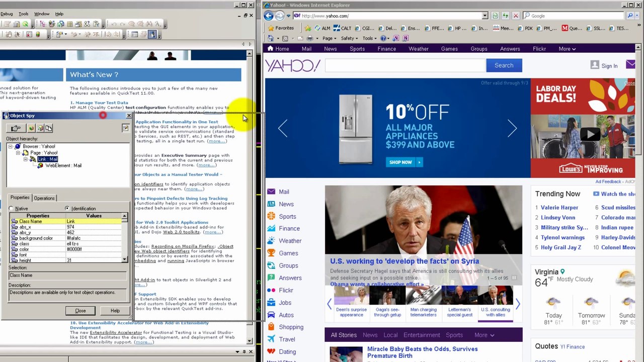Select the Native radio button
This screenshot has width=644, height=362.
pyautogui.click(x=12, y=209)
